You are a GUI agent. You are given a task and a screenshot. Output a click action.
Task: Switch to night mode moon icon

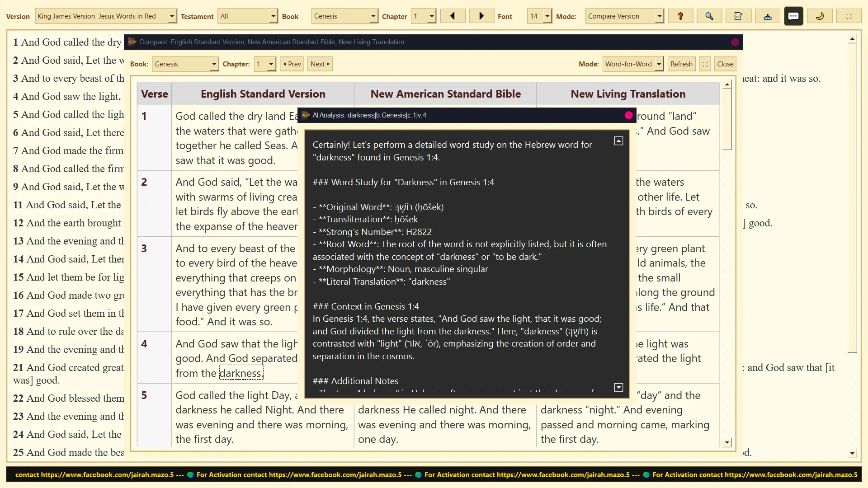[x=820, y=16]
